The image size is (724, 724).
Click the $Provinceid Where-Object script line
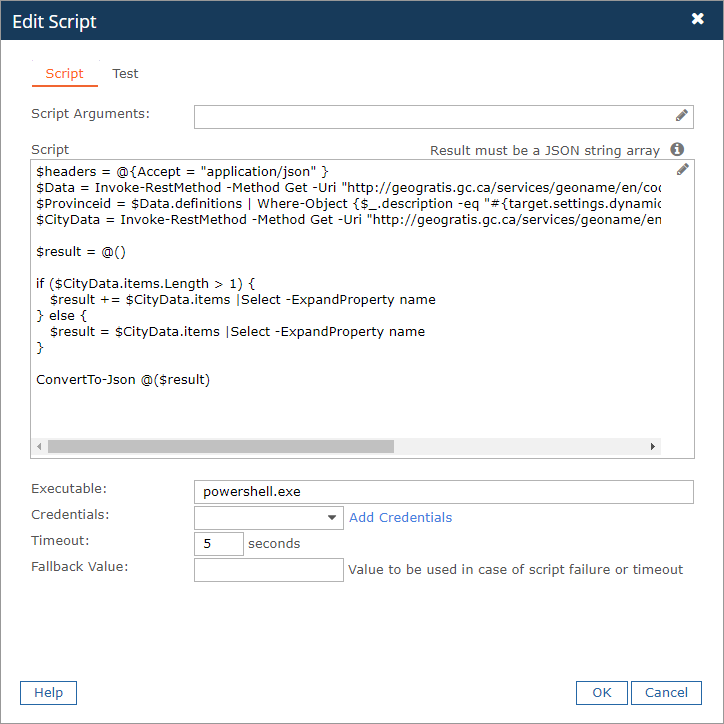click(x=348, y=204)
